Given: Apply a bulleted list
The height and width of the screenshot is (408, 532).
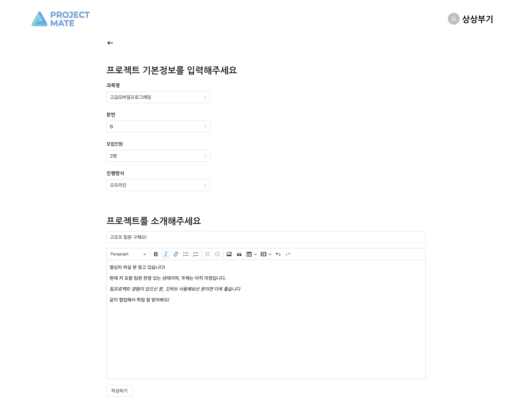Looking at the screenshot, I should 186,254.
